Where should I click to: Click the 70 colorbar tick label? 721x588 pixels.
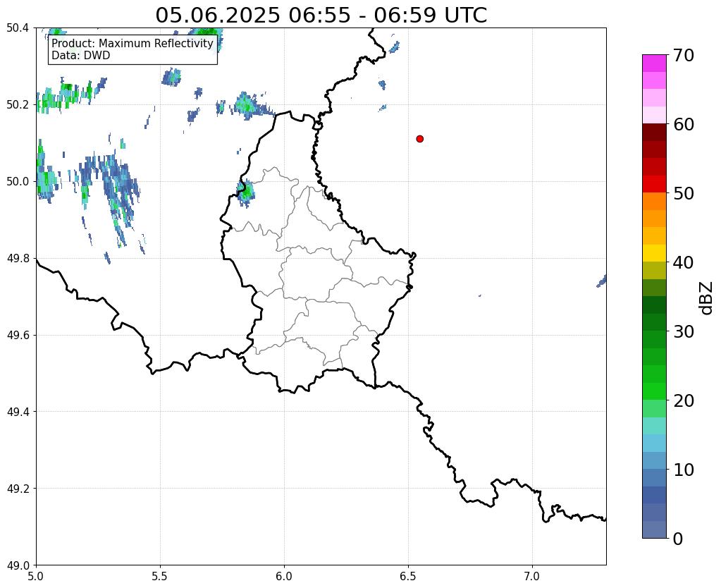tap(684, 55)
